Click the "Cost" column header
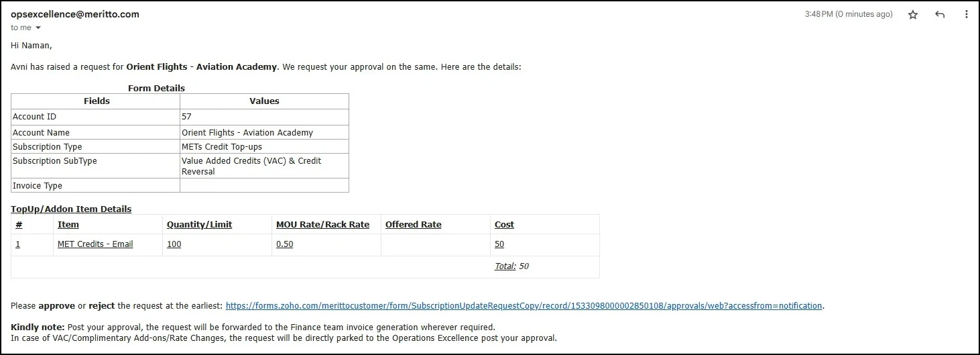 [504, 225]
